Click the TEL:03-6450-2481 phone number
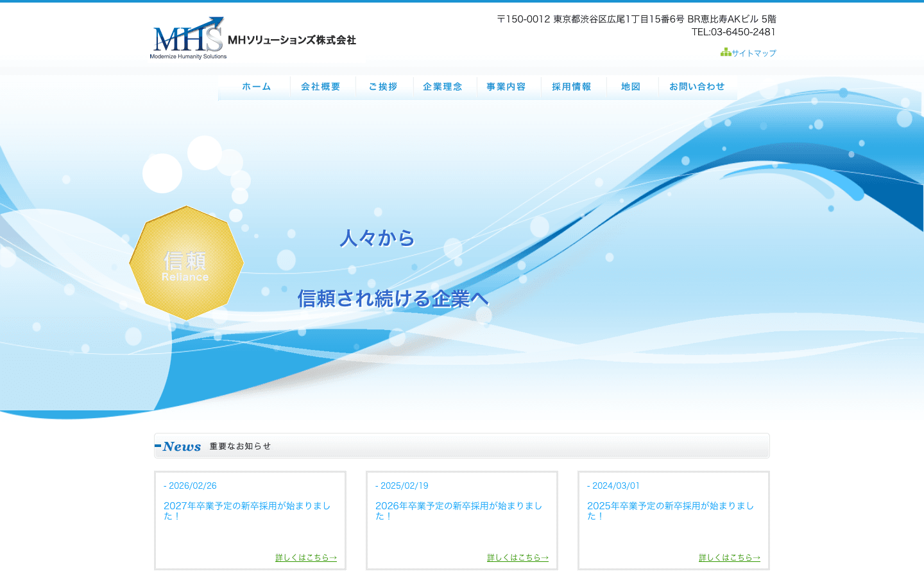The width and height of the screenshot is (924, 578). 733,32
